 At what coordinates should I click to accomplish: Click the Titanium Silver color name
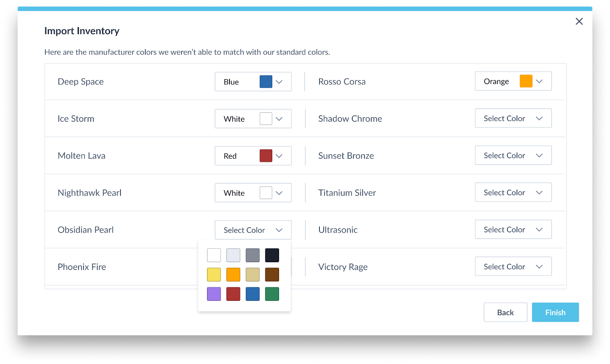coord(347,192)
